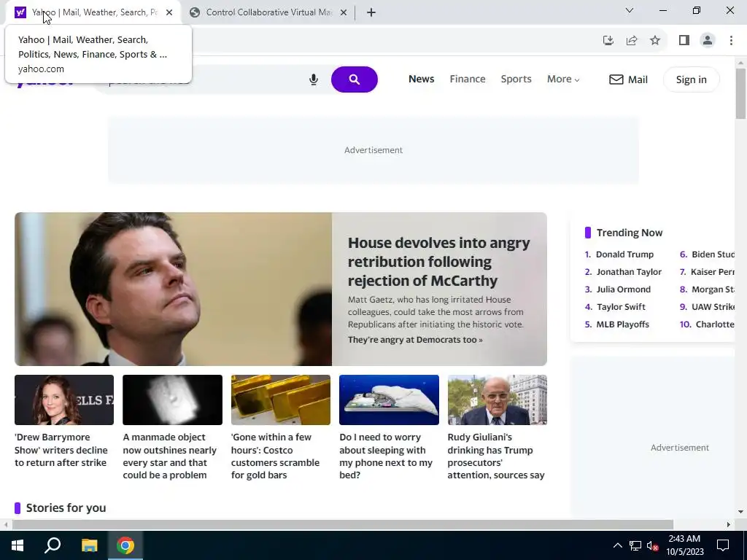The image size is (747, 560).
Task: Click the share page icon
Action: 632,41
